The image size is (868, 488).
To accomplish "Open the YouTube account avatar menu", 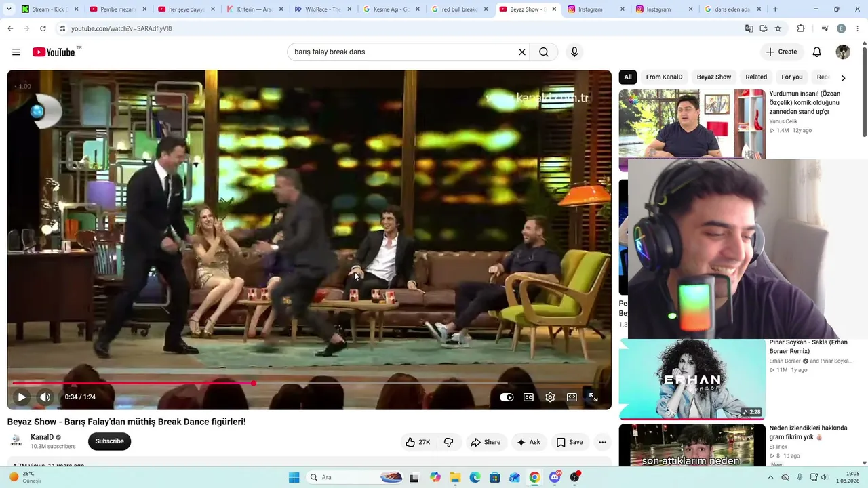I will click(843, 52).
